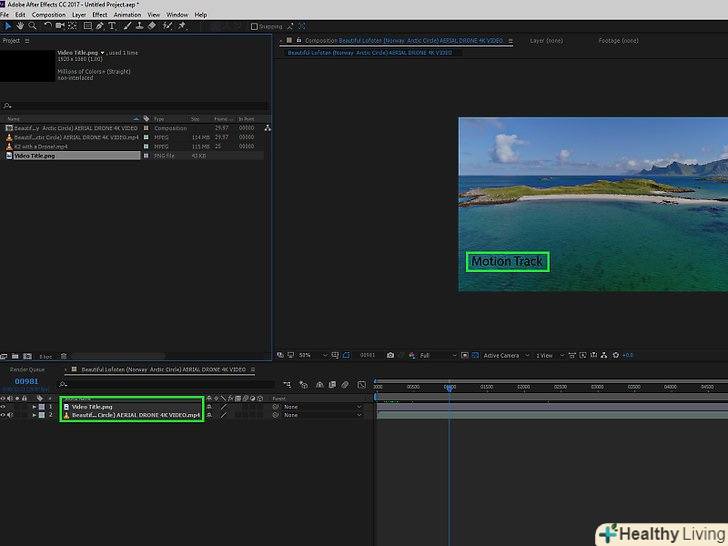728x546 pixels.
Task: Select the Rotation tool
Action: pos(47,26)
